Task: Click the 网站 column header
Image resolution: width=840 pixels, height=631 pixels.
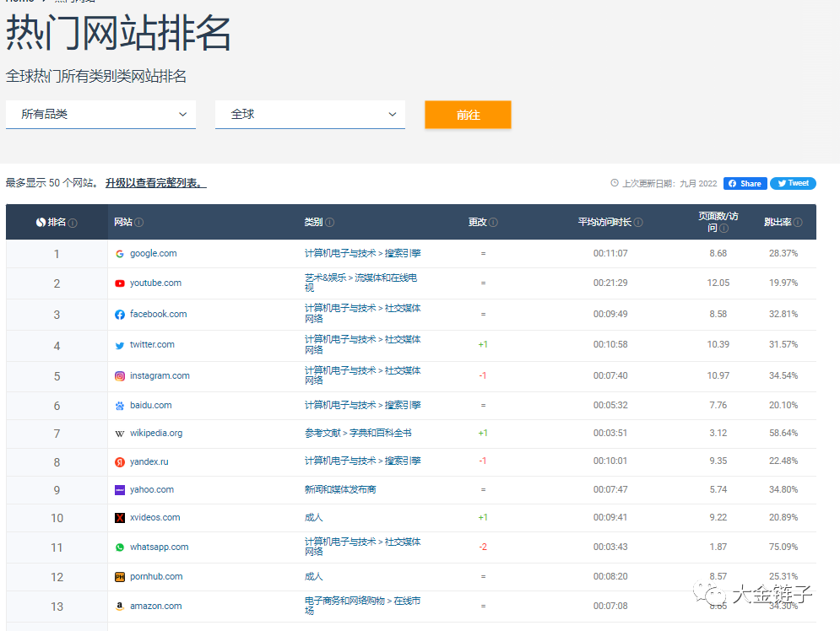Action: (x=123, y=222)
